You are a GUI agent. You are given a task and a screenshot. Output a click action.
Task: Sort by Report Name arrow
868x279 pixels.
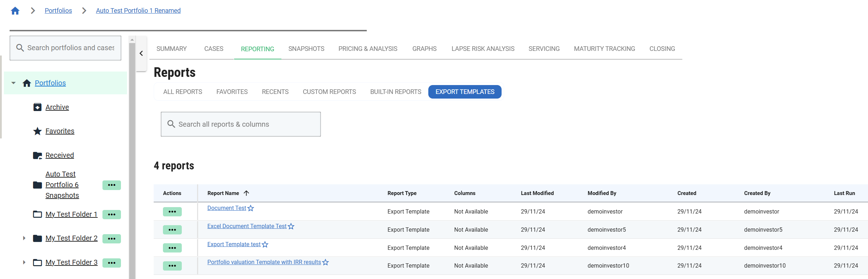(x=246, y=193)
